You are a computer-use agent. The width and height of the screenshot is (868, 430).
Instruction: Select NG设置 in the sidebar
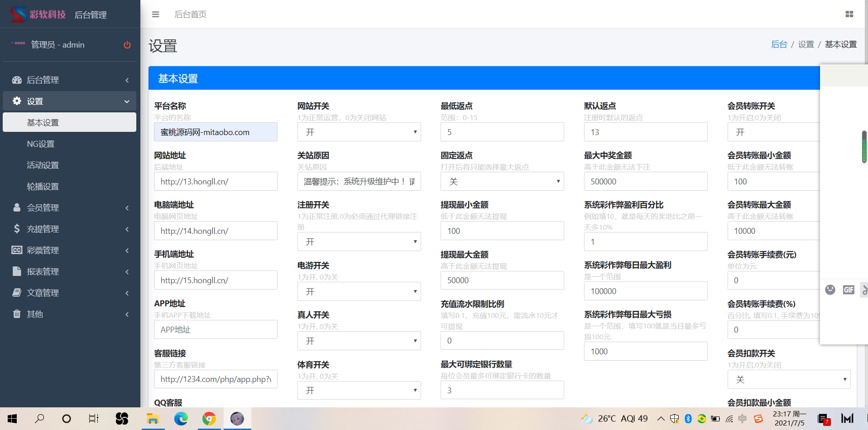(x=41, y=144)
